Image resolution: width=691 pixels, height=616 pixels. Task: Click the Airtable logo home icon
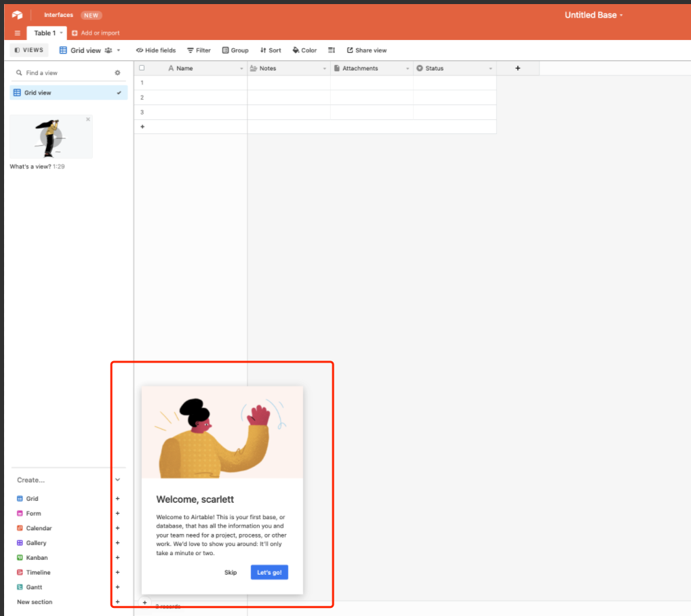point(17,15)
